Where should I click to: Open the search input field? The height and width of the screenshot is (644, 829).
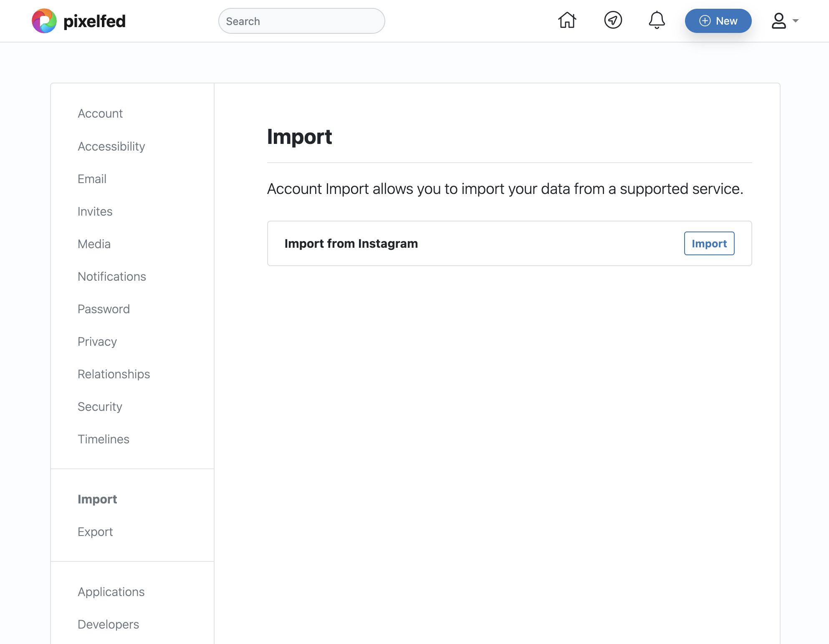coord(301,20)
